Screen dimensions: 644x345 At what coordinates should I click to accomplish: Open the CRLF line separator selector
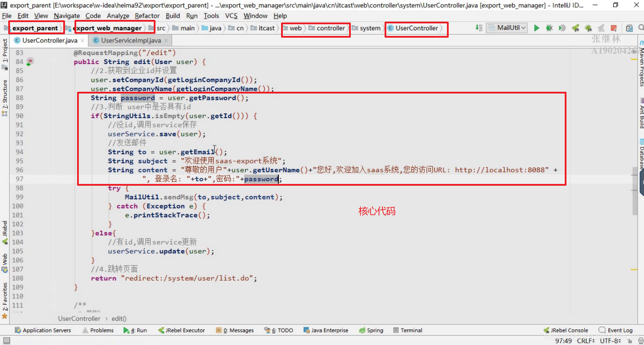coord(586,341)
